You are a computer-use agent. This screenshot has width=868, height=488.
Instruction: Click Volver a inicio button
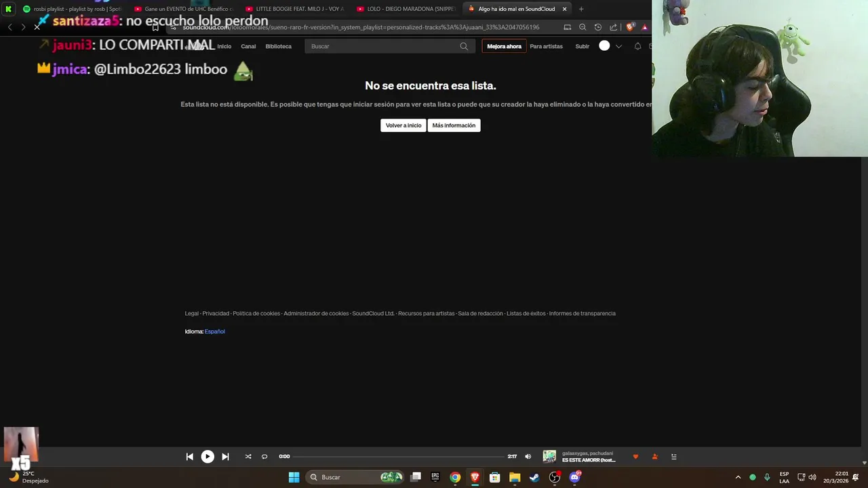pos(403,125)
